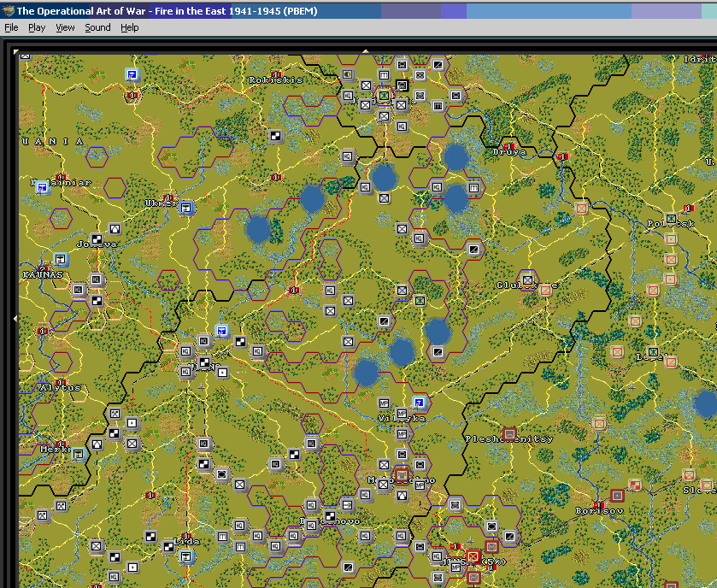Select the Soviet slash-symbol unit right of Glubokoe
The width and height of the screenshot is (717, 588).
click(545, 291)
